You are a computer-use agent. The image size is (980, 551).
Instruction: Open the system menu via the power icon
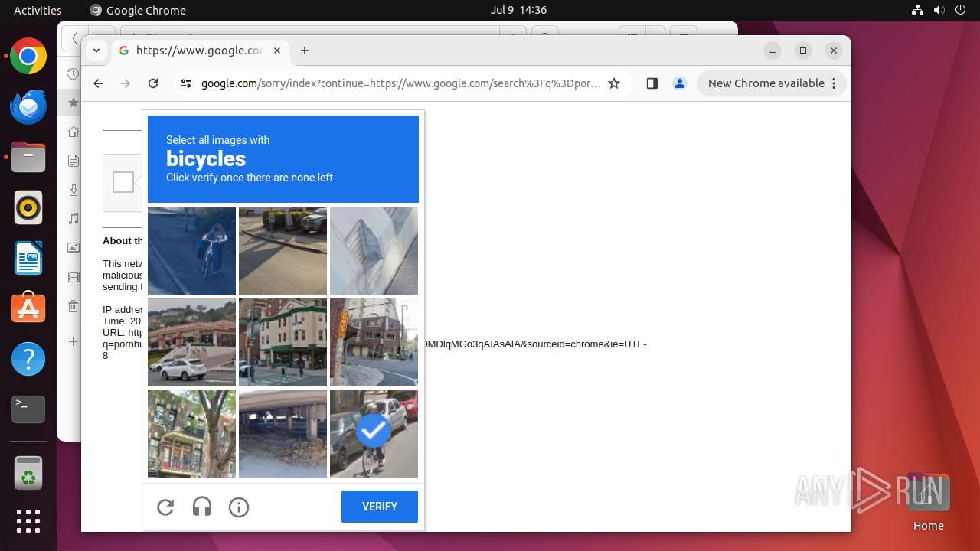(x=961, y=10)
